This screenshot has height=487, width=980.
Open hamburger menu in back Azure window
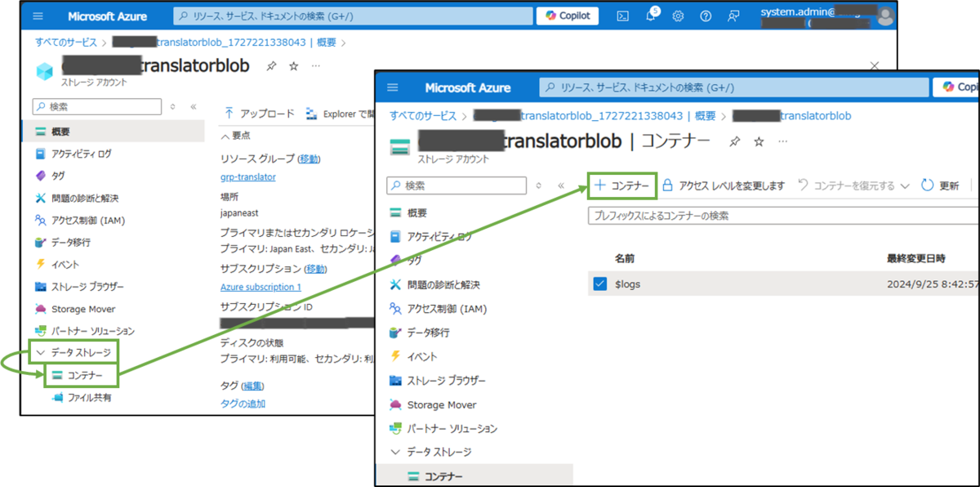[x=38, y=16]
